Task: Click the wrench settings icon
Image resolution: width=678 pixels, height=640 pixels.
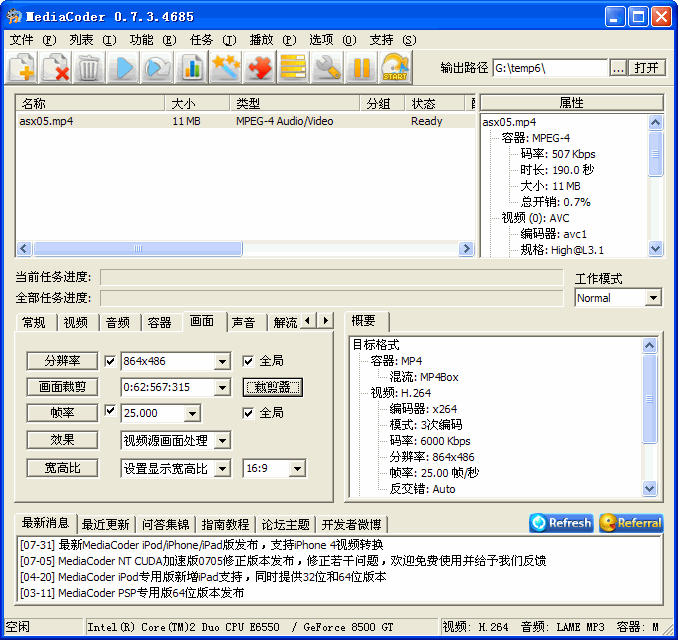Action: coord(327,67)
